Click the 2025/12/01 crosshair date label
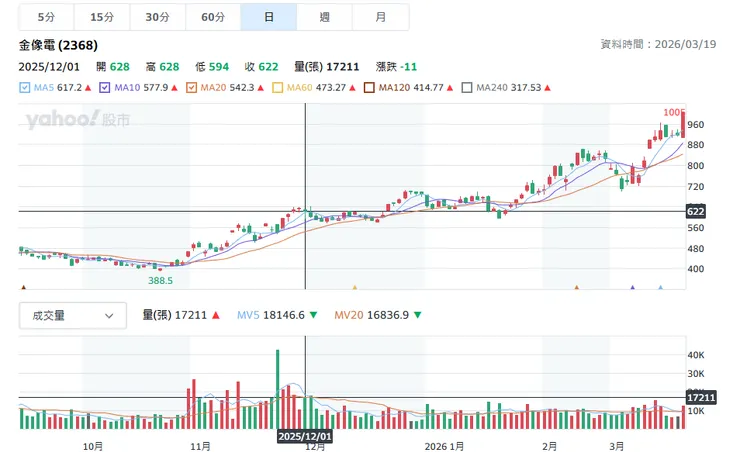 [305, 437]
